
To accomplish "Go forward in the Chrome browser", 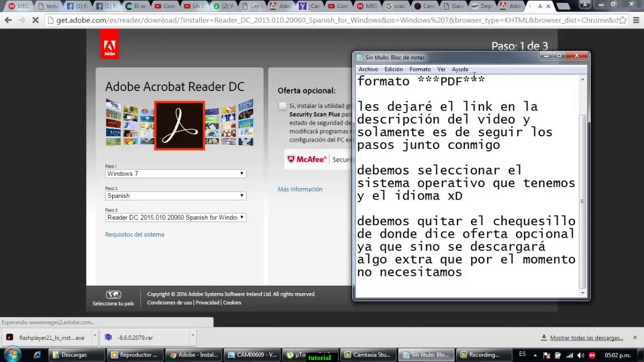I will [22, 20].
